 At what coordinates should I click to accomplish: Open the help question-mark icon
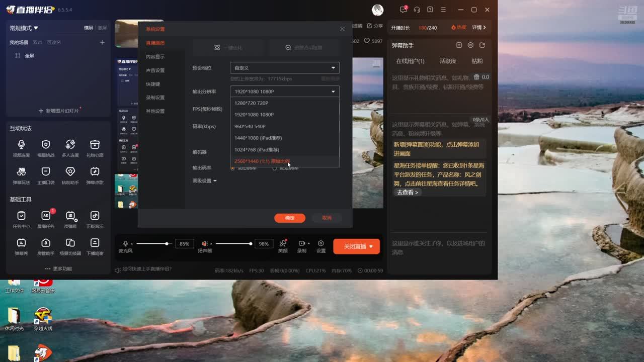430,10
